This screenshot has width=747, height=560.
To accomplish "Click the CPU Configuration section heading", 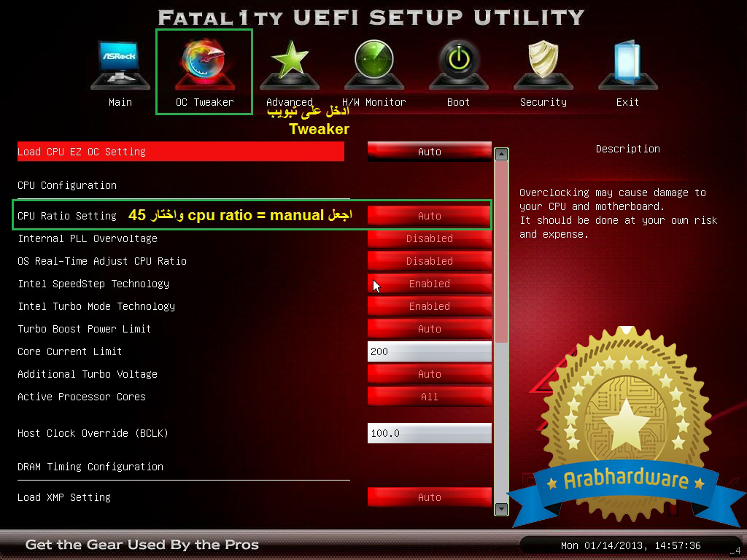I will pyautogui.click(x=66, y=185).
